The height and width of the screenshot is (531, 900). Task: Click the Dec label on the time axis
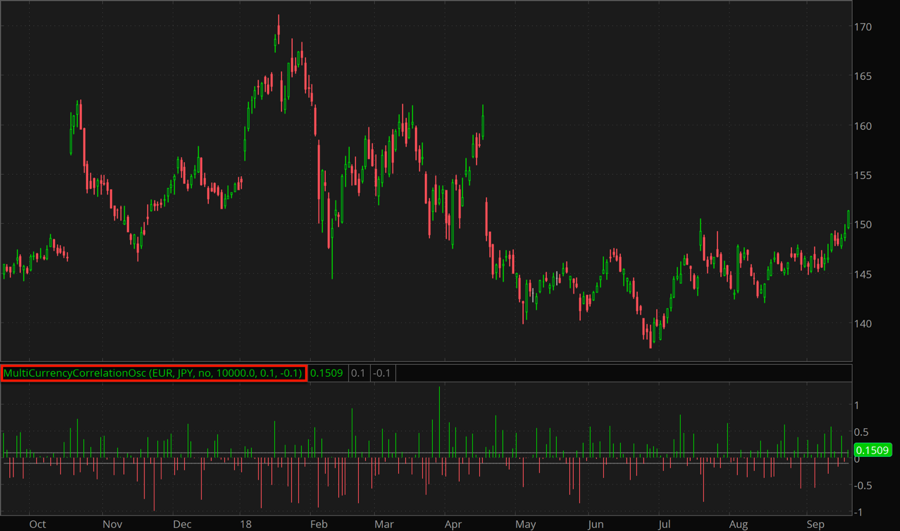click(x=182, y=523)
